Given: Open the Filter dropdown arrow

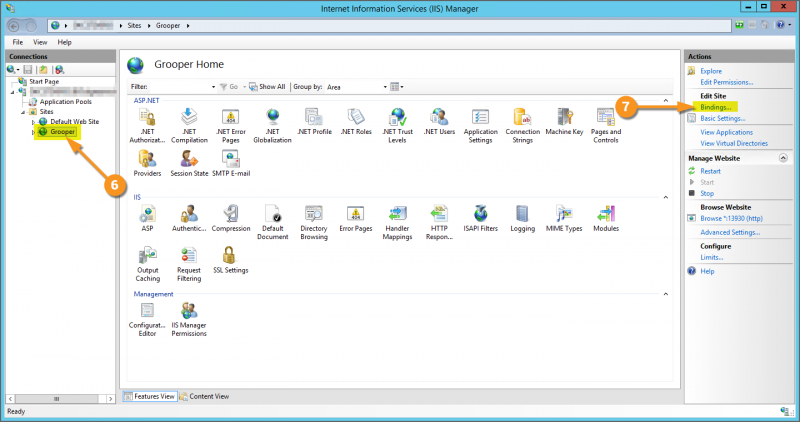Looking at the screenshot, I should [x=213, y=87].
